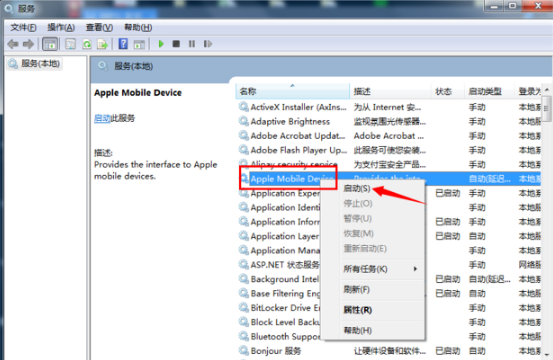
Task: Select the Adobe Flash Player Update row
Action: point(389,150)
